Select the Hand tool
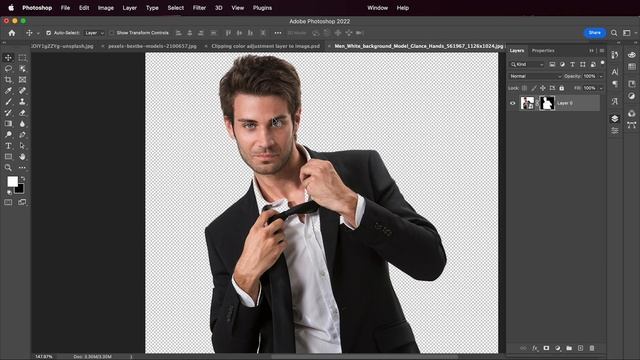Image resolution: width=640 pixels, height=360 pixels. [x=22, y=157]
